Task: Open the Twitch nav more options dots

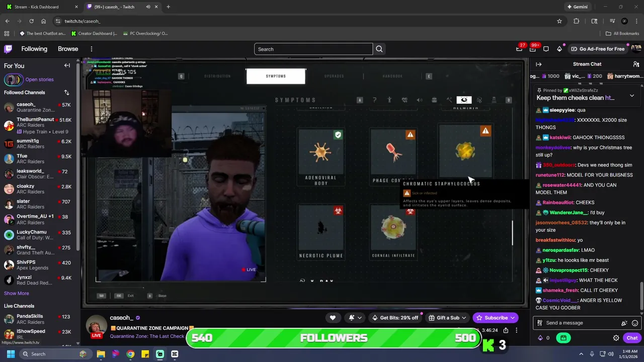Action: (x=91, y=49)
